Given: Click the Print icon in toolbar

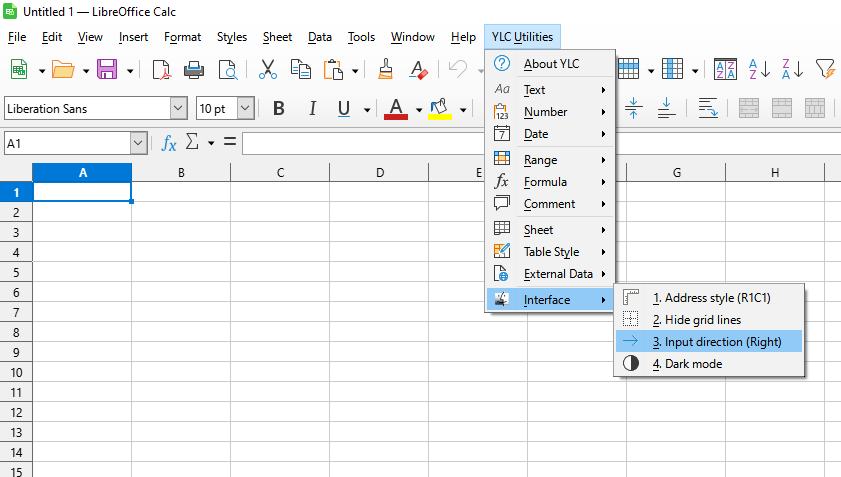Looking at the screenshot, I should (194, 69).
